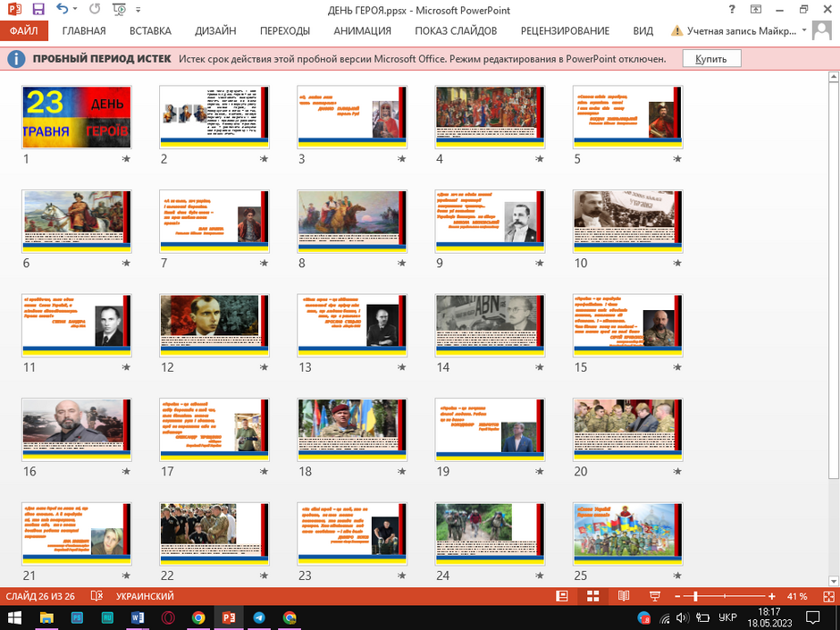840x630 pixels.
Task: Open File Explorer from taskbar
Action: pyautogui.click(x=46, y=617)
